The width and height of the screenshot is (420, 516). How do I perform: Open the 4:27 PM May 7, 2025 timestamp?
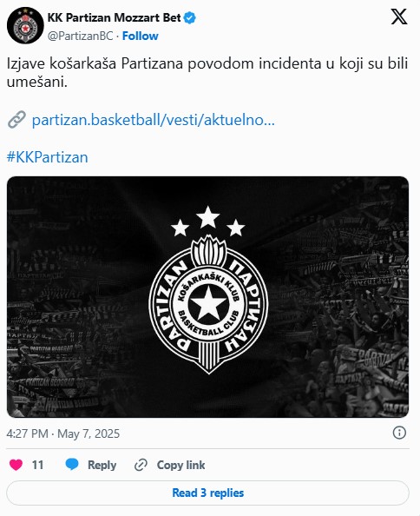pos(63,433)
